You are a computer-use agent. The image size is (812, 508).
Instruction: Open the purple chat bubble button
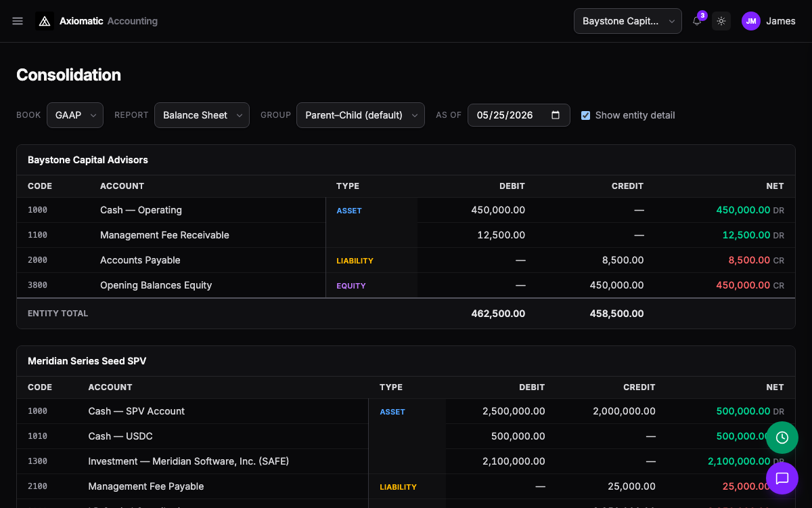coord(782,478)
